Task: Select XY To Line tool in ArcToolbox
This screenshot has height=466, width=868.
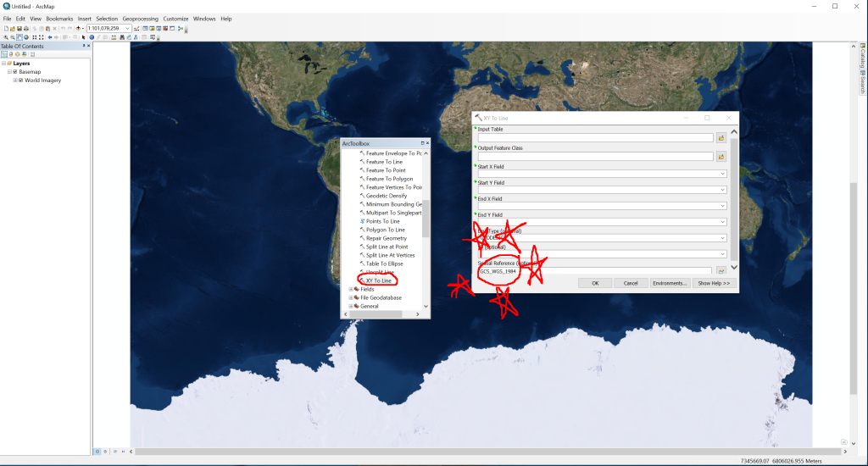Action: tap(379, 280)
